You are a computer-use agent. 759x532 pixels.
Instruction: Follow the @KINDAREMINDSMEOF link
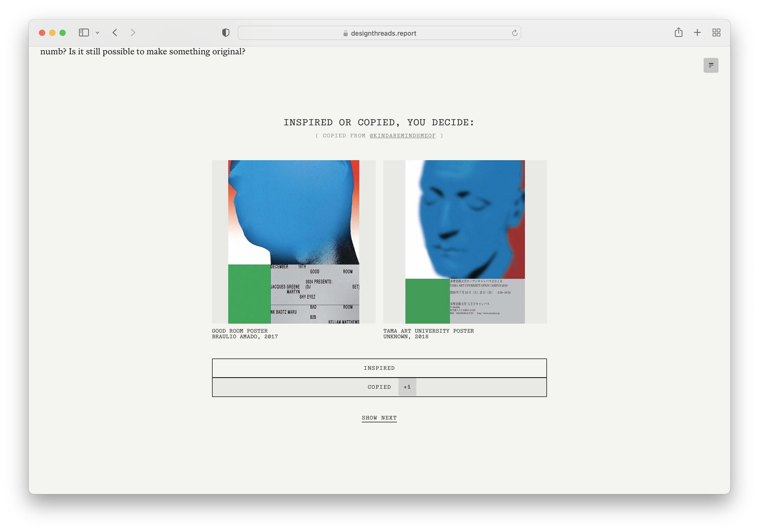pos(402,136)
